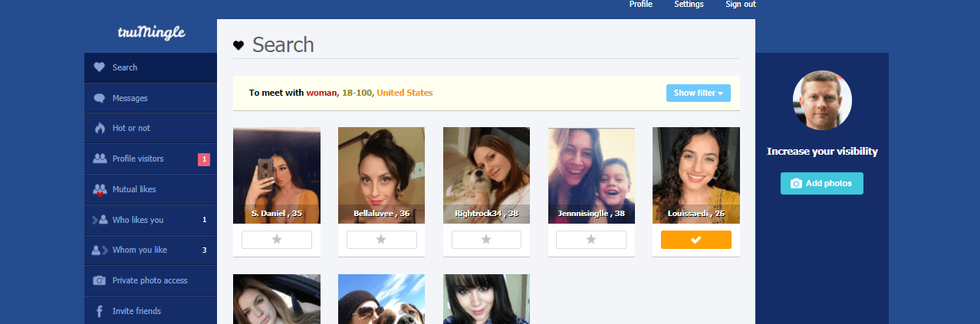
Task: Click your round profile avatar
Action: coord(822,100)
